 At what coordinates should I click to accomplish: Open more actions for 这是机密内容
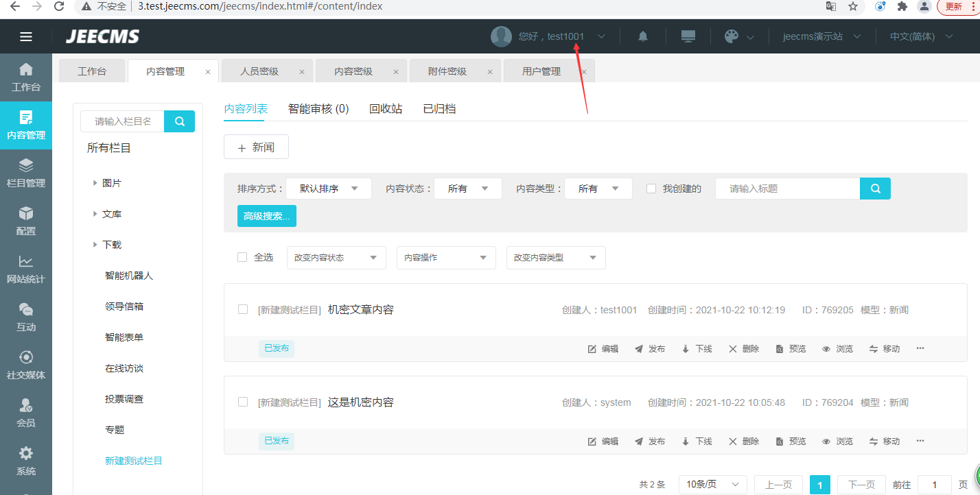(920, 442)
